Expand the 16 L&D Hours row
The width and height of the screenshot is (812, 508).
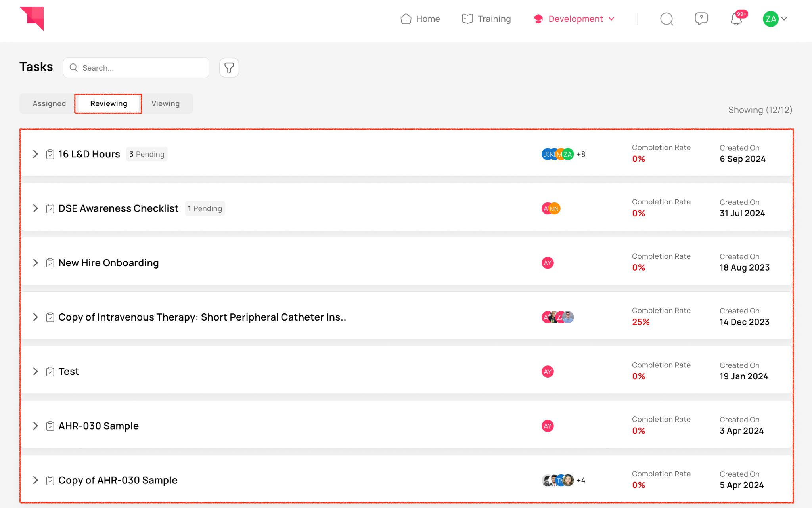35,154
